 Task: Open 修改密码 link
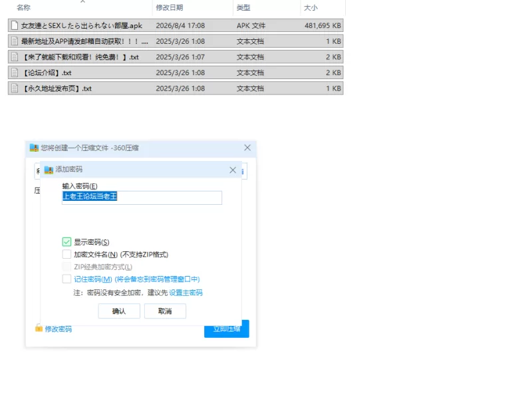pos(59,329)
